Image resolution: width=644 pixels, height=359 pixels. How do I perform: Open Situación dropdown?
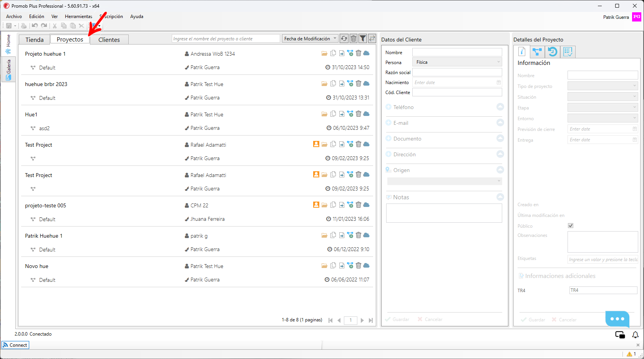point(603,97)
